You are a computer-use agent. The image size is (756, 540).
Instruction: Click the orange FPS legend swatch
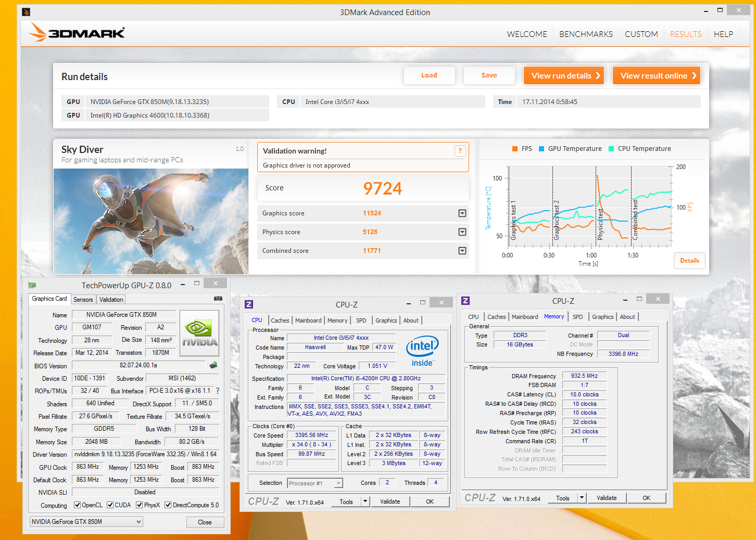coord(515,149)
